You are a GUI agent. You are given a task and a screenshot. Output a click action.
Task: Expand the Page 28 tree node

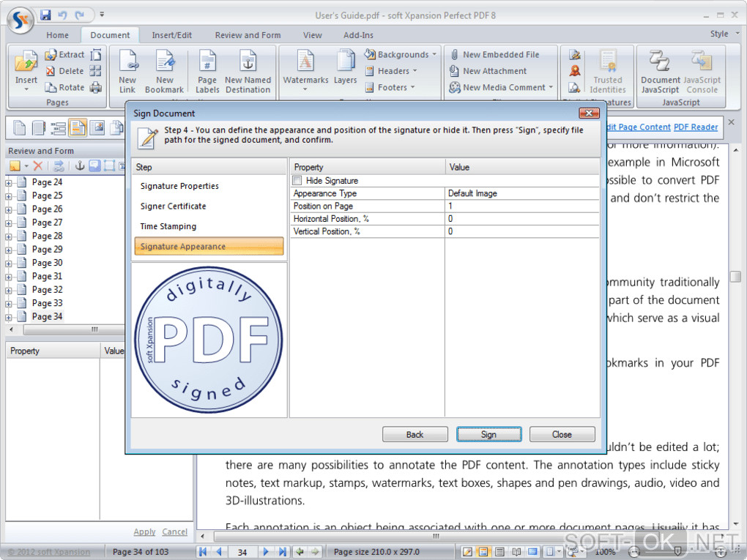9,236
